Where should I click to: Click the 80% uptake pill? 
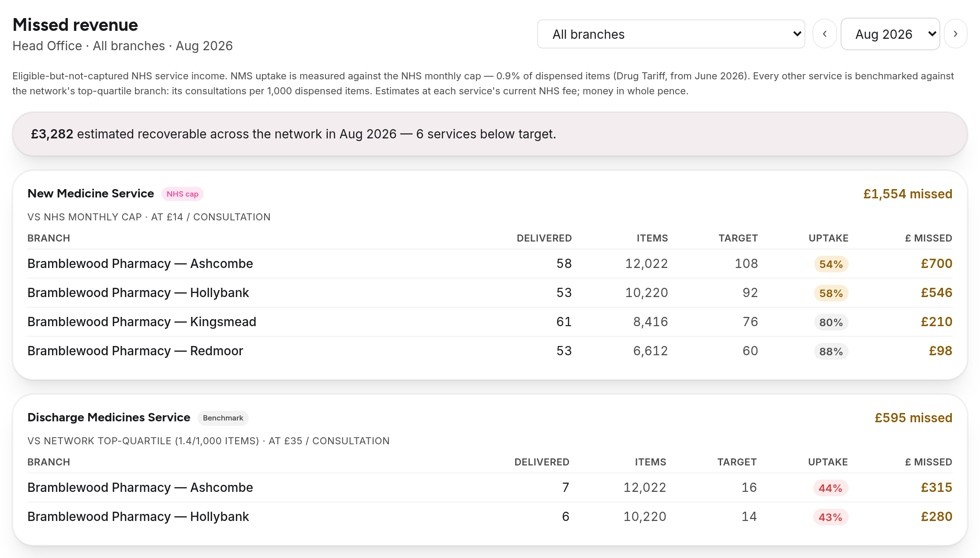[831, 322]
